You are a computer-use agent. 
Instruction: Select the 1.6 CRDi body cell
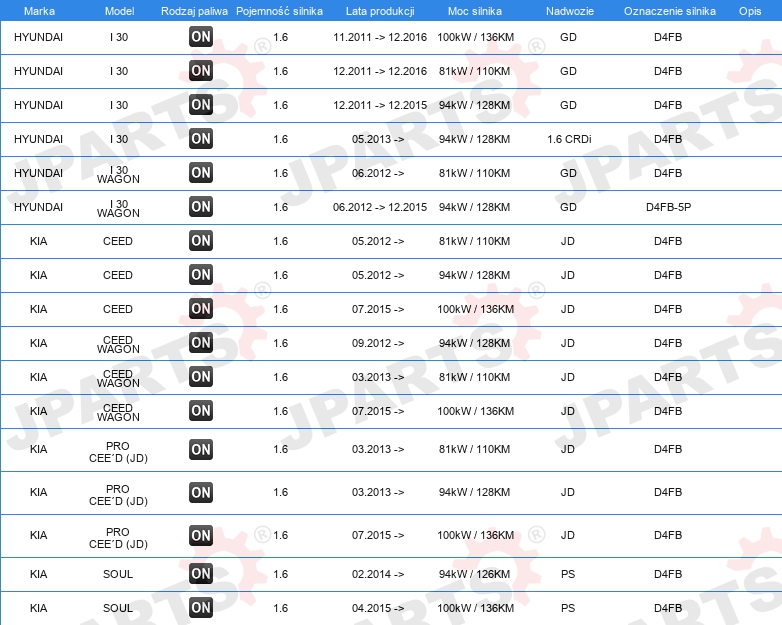pos(569,139)
